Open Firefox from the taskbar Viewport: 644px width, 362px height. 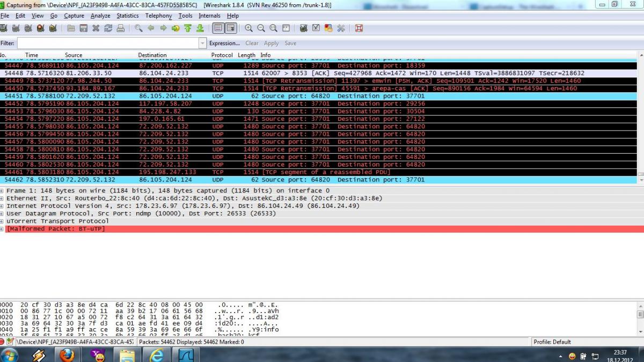[x=67, y=354]
